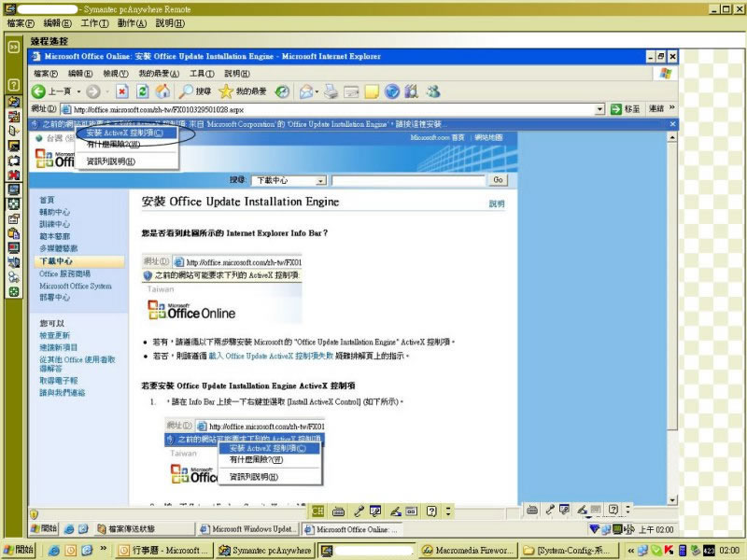Open 檢查更新 link in sidebar

55,335
